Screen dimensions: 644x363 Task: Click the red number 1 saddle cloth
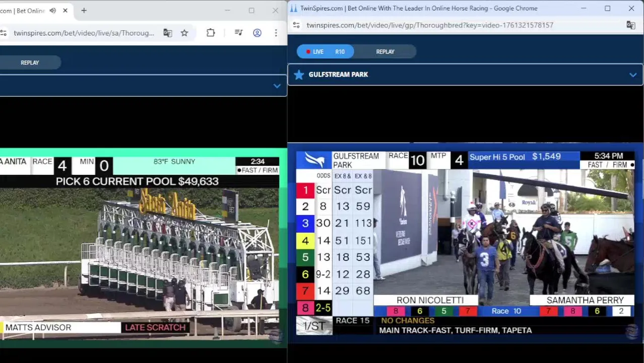coord(305,190)
